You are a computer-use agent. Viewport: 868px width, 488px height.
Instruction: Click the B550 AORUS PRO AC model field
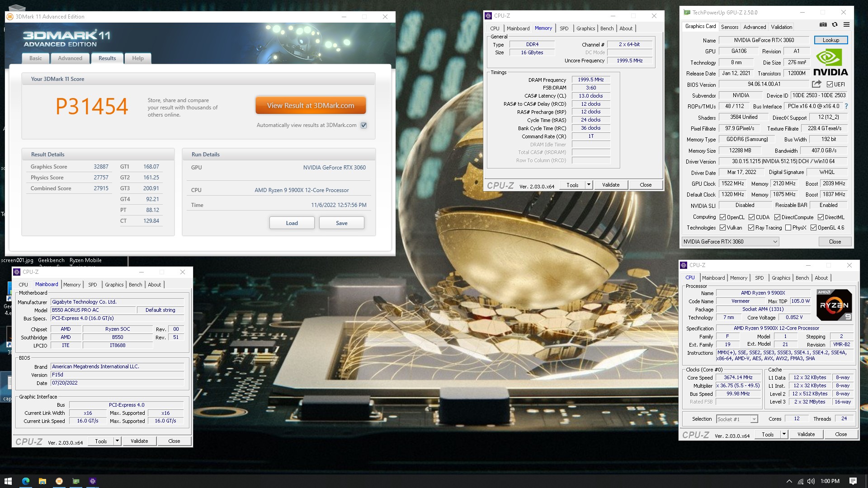pyautogui.click(x=93, y=310)
